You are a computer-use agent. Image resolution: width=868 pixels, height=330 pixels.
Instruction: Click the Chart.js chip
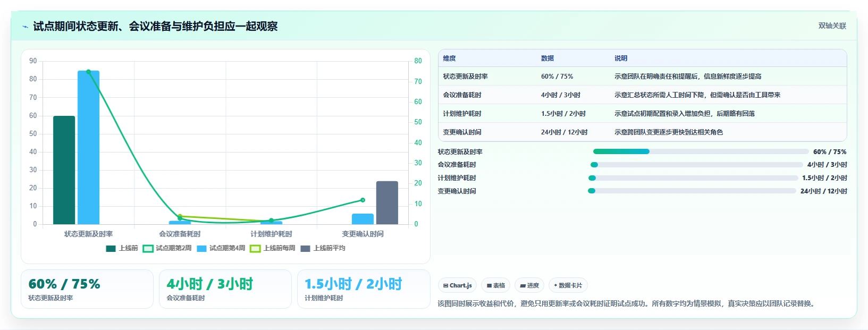(457, 285)
